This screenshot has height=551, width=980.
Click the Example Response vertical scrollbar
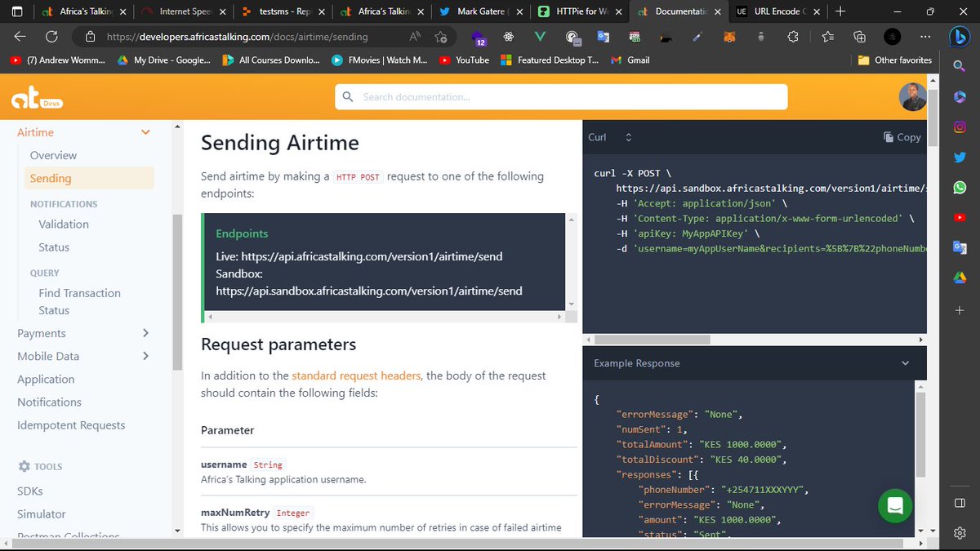pos(921,433)
